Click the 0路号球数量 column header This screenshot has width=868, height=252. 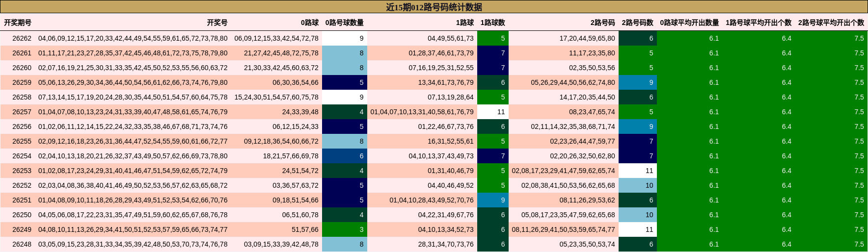[x=345, y=23]
